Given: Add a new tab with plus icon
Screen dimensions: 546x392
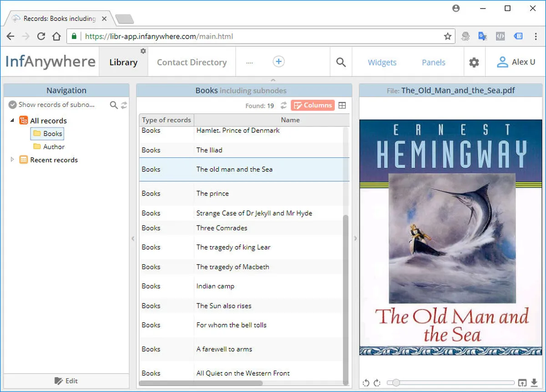Looking at the screenshot, I should pyautogui.click(x=278, y=62).
